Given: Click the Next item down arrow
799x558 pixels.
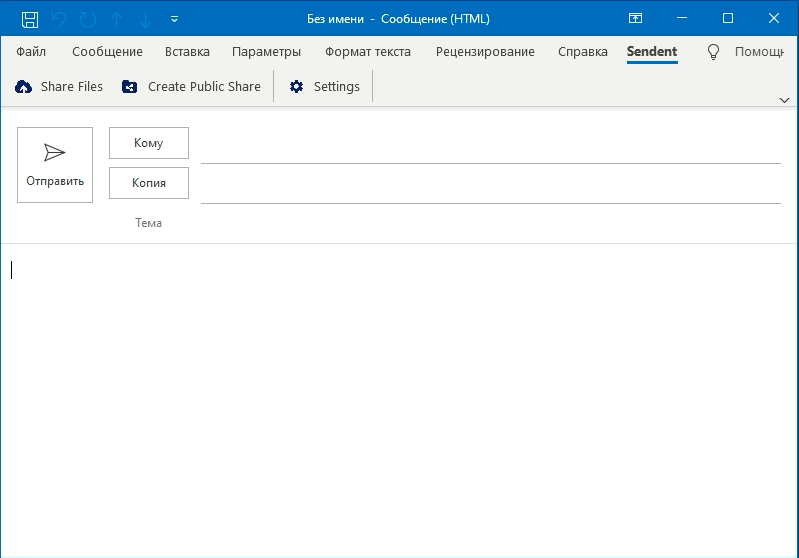Looking at the screenshot, I should click(145, 19).
